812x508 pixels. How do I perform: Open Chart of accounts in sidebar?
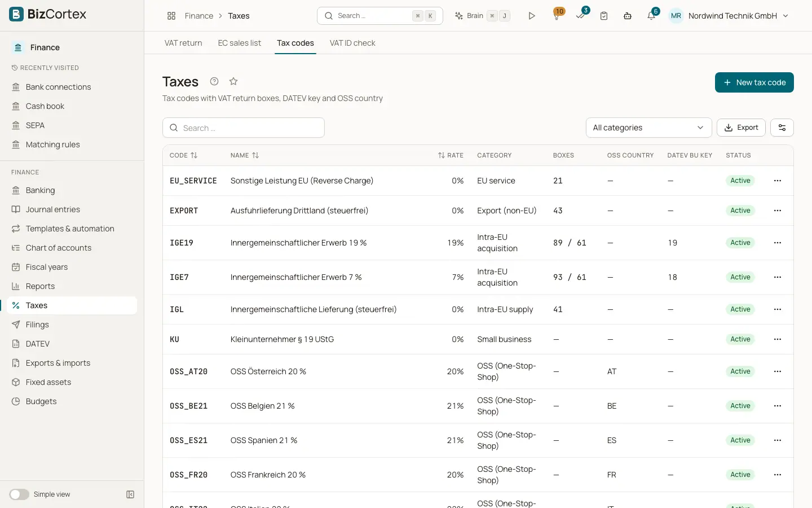pyautogui.click(x=72, y=248)
